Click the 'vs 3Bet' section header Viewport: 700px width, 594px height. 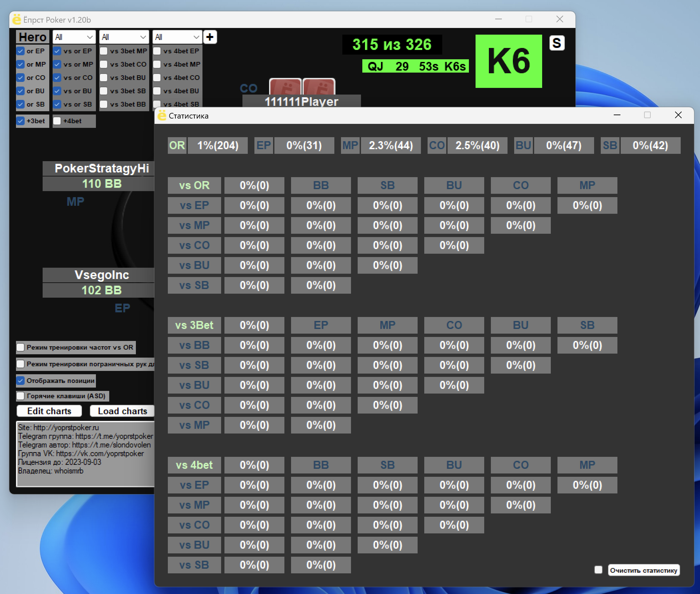(194, 325)
